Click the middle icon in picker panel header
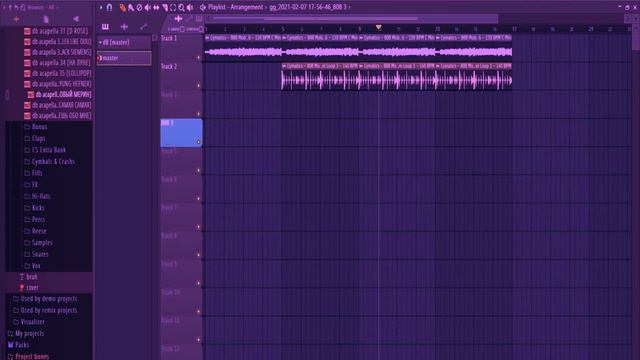The width and height of the screenshot is (640, 360). [x=124, y=27]
